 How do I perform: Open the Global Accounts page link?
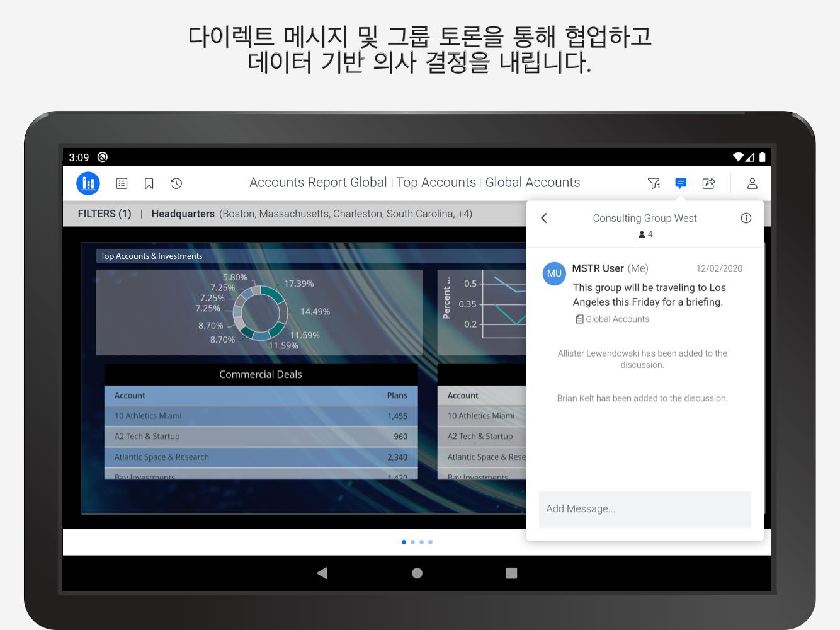click(x=613, y=319)
